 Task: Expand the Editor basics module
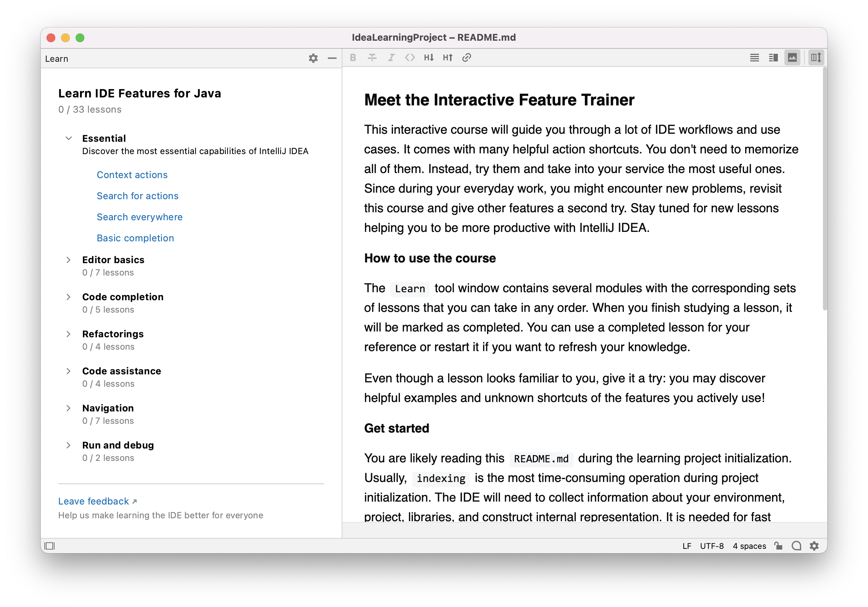coord(68,260)
